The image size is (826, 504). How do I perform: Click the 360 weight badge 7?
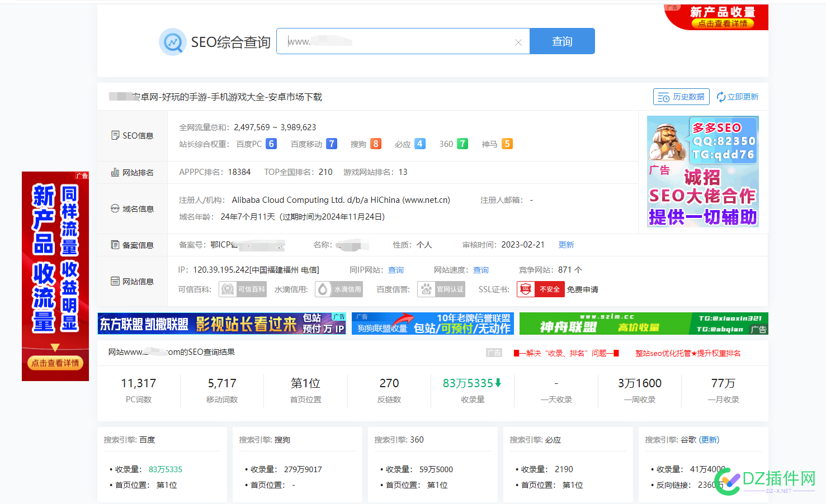pos(462,144)
